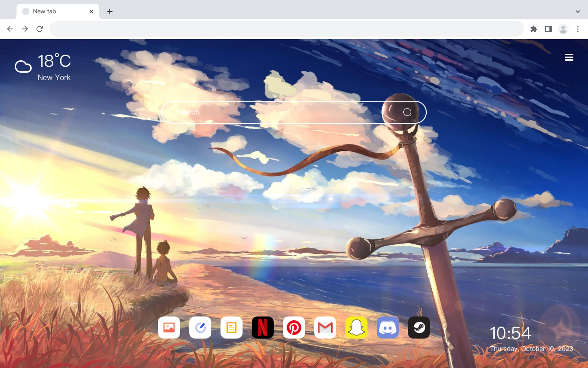Click into the page Search field
Image resolution: width=588 pixels, height=368 pixels.
pos(294,112)
